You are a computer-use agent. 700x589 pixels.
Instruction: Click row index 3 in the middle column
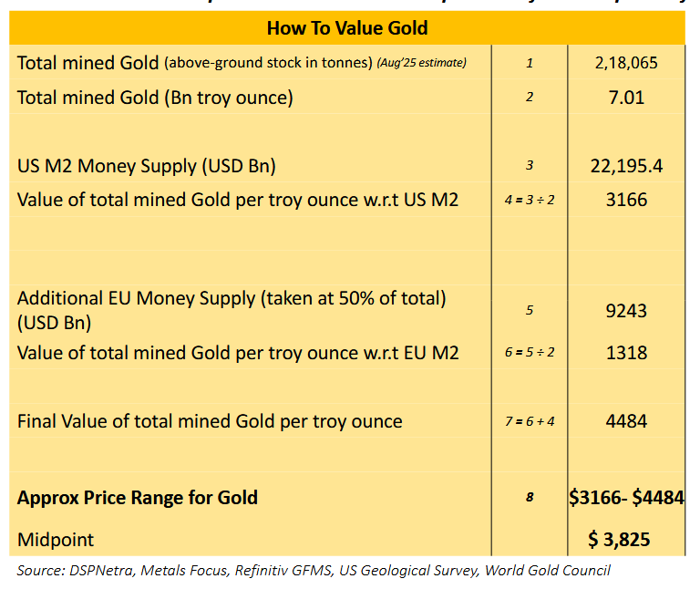(530, 165)
